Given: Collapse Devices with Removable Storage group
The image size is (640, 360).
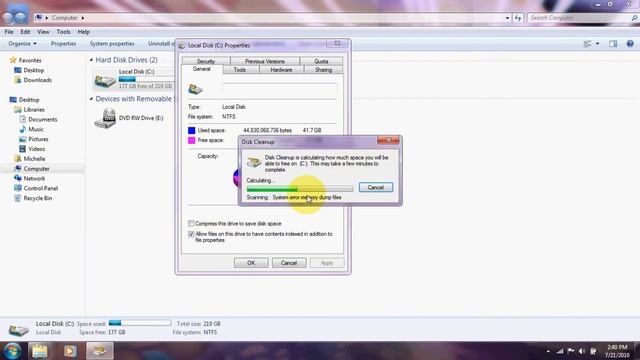Looking at the screenshot, I should pos(91,99).
